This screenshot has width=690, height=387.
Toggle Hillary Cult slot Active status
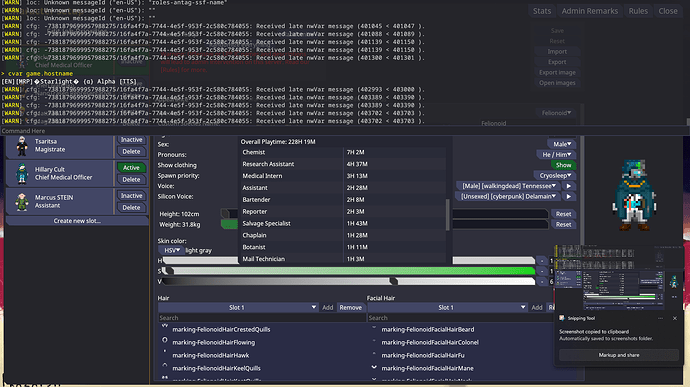click(131, 168)
